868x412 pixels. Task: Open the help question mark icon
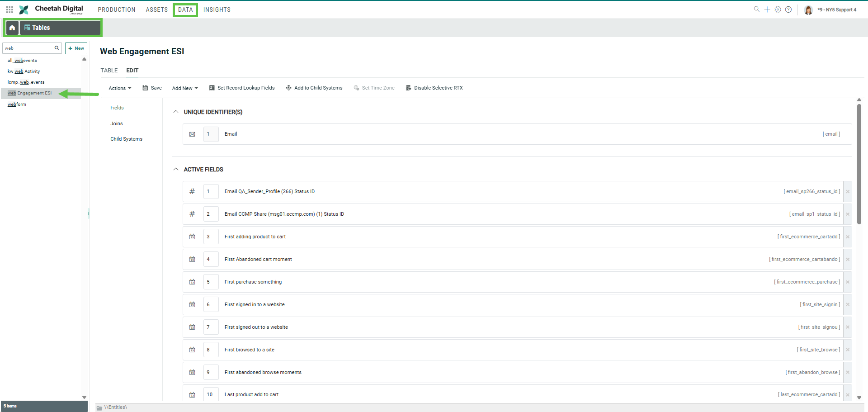pos(788,9)
